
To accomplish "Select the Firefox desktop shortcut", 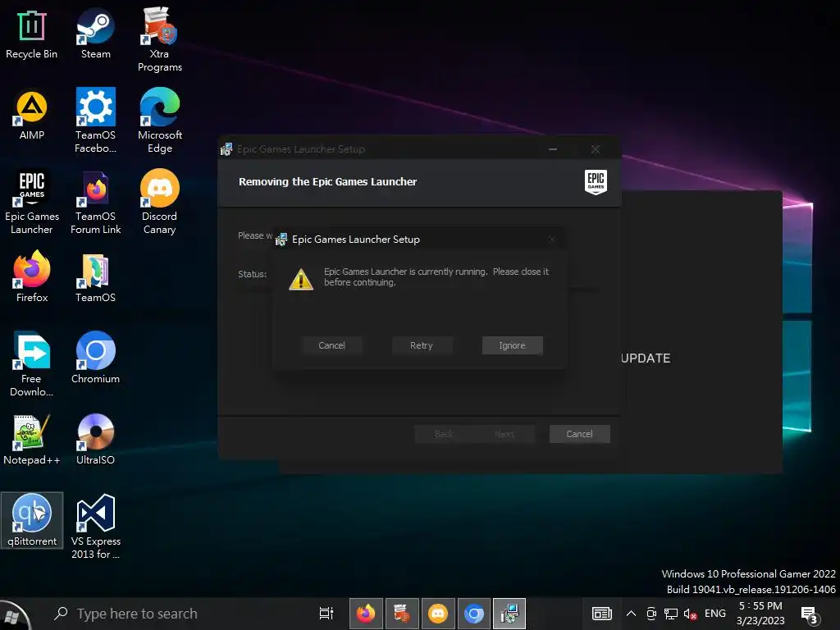I will tap(32, 277).
